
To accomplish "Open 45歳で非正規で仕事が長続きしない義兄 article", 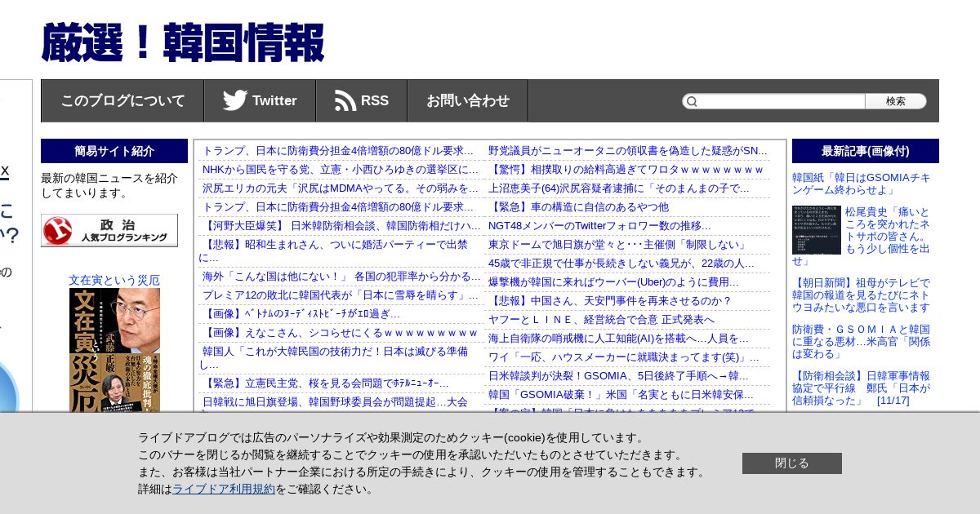I will (x=621, y=263).
